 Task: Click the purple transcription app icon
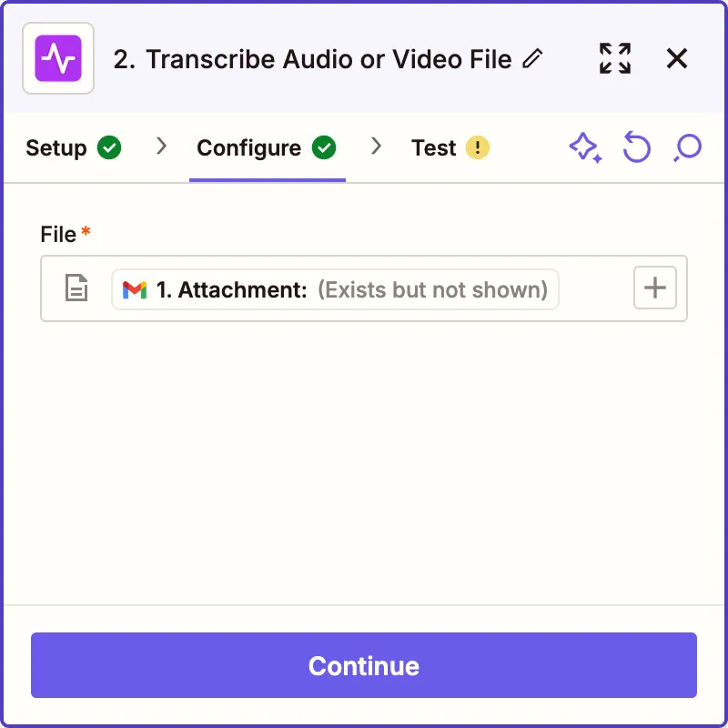click(58, 58)
